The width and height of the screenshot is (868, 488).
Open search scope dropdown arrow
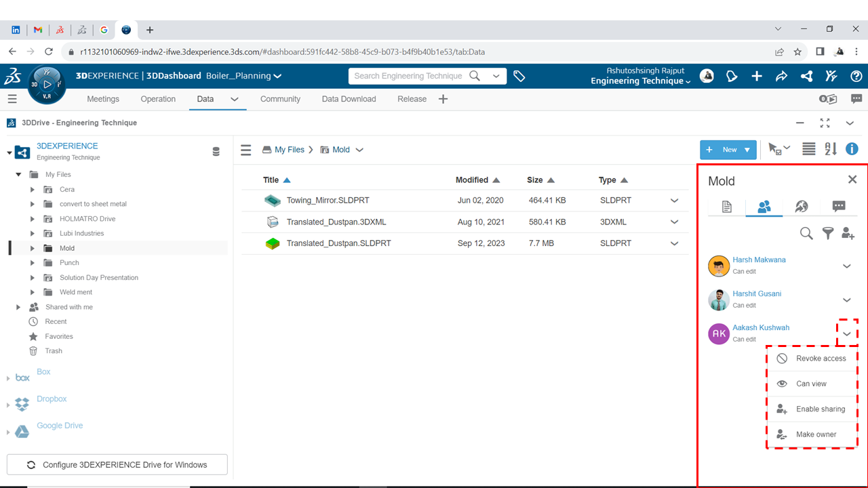(496, 76)
